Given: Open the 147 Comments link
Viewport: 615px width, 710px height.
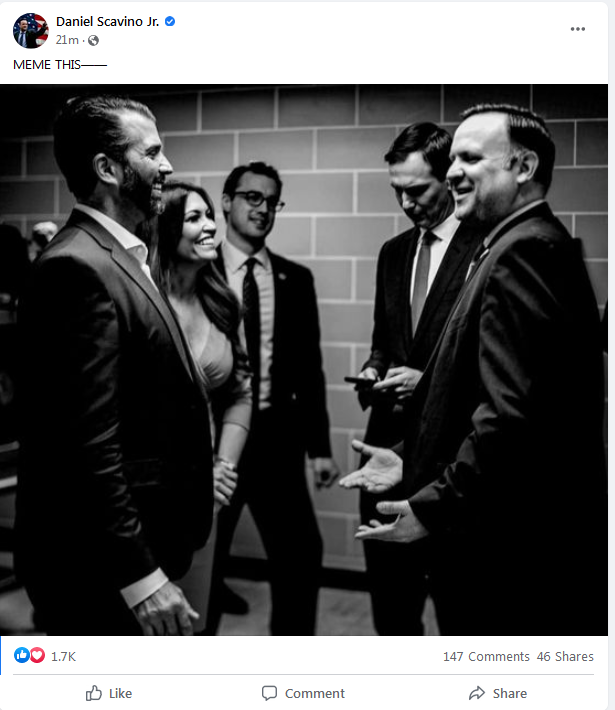Looking at the screenshot, I should (x=486, y=657).
